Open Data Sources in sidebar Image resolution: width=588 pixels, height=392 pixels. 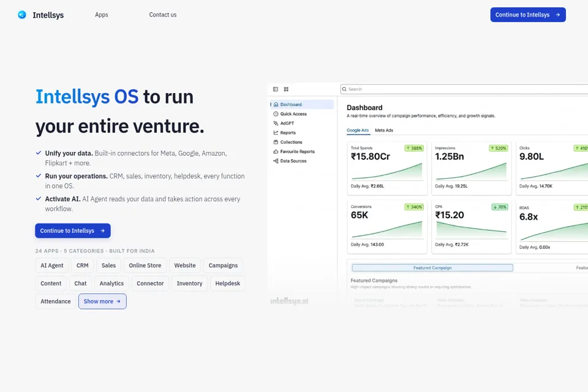(x=293, y=160)
